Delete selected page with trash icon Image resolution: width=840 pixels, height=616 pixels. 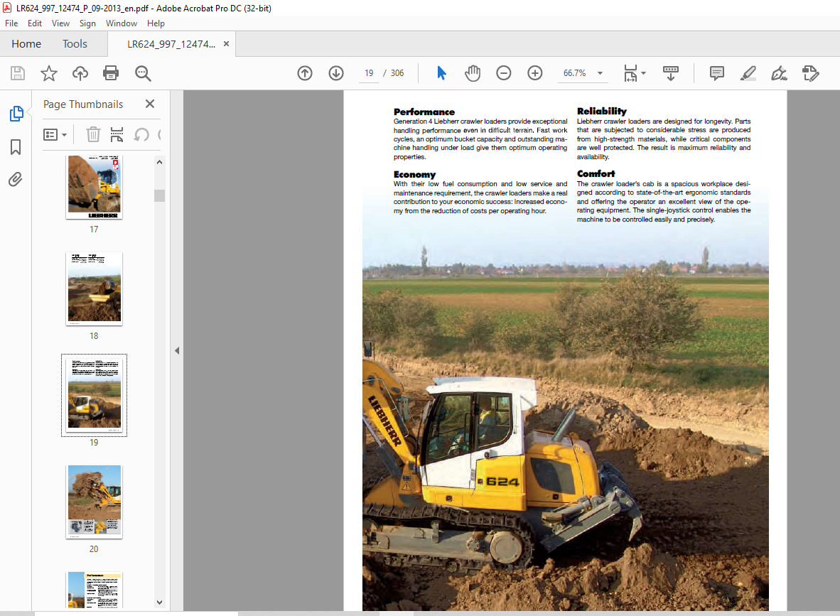click(93, 134)
